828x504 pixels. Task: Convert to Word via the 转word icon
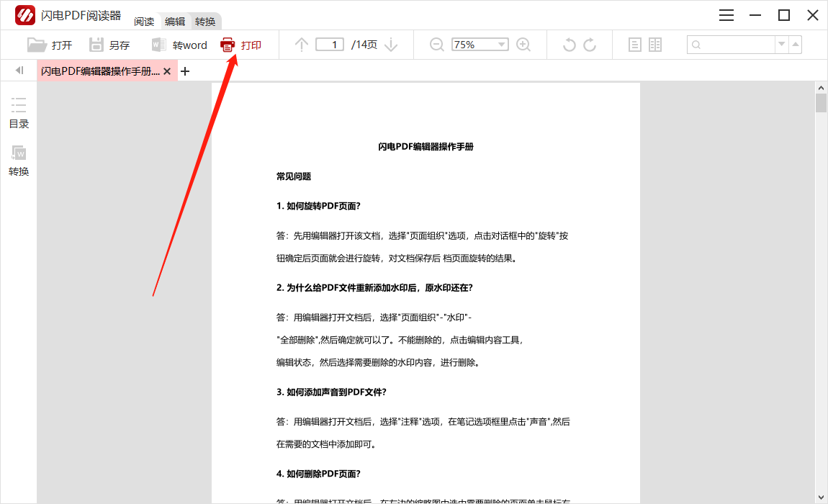(158, 44)
